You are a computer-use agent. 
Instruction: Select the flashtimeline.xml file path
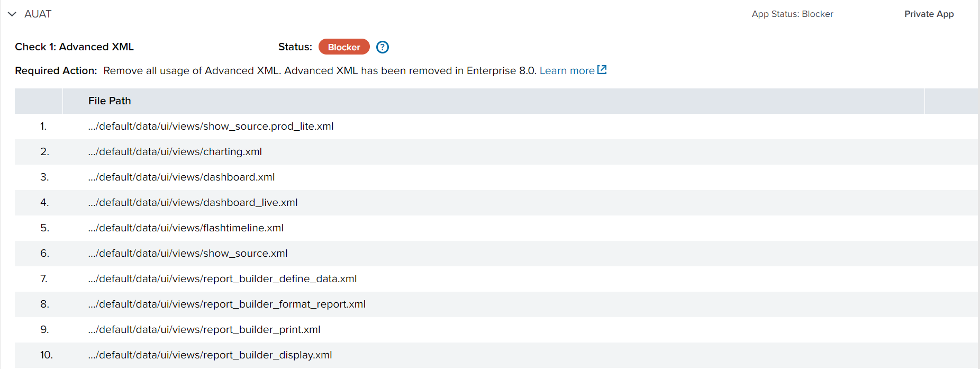click(x=186, y=228)
